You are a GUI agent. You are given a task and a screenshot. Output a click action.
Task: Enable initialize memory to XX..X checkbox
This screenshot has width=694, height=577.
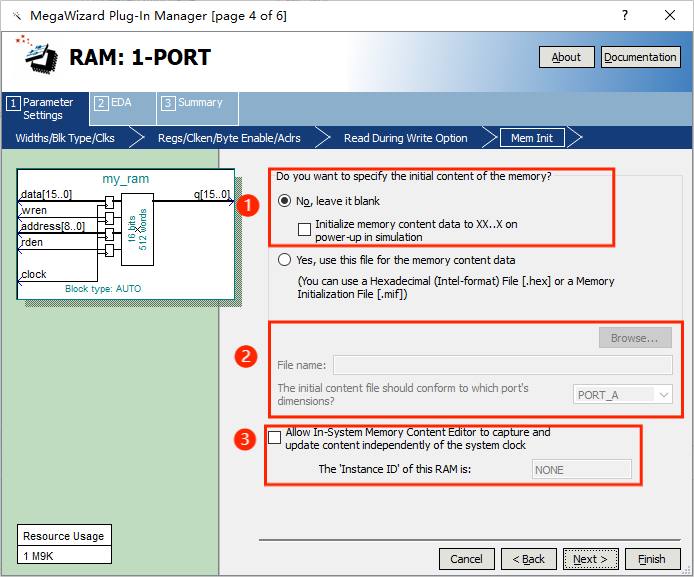(x=304, y=230)
